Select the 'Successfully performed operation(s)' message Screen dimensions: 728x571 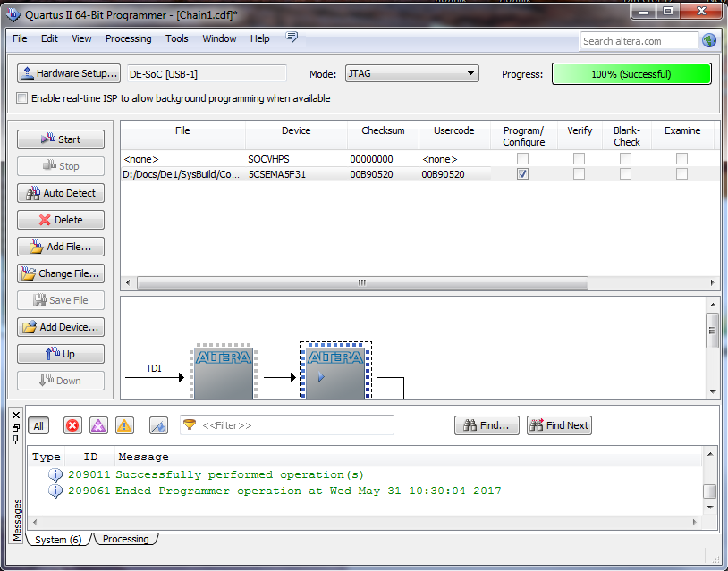[240, 475]
